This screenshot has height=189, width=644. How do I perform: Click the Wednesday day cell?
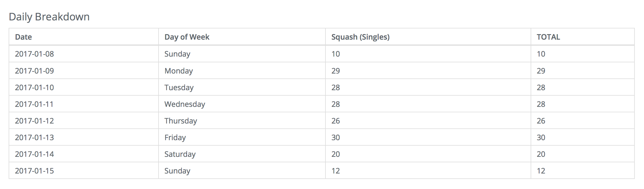[242, 104]
